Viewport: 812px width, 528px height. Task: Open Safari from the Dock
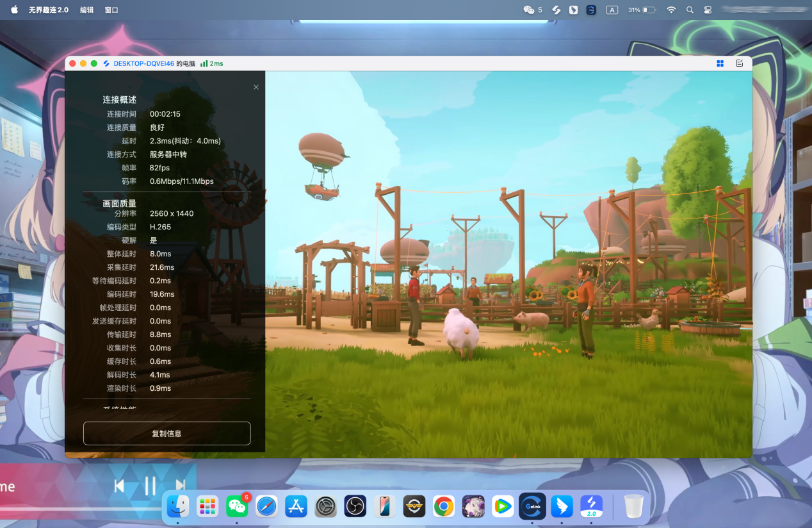coord(266,506)
